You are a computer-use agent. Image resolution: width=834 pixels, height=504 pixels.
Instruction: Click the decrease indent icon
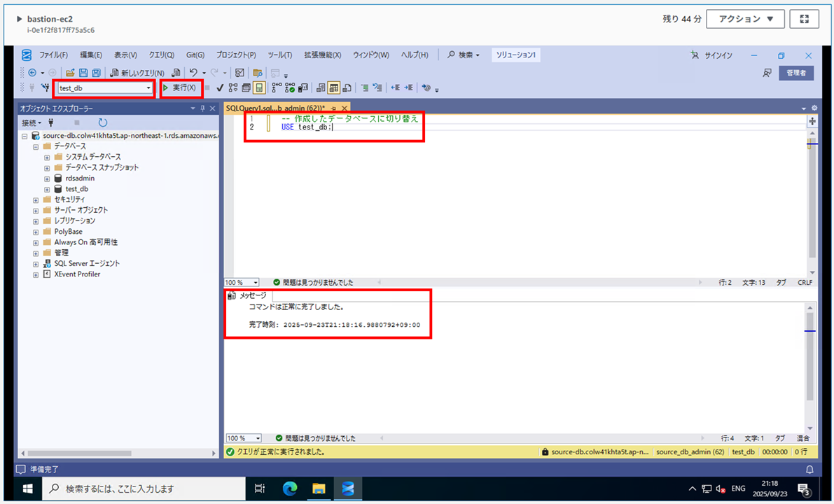tap(395, 87)
